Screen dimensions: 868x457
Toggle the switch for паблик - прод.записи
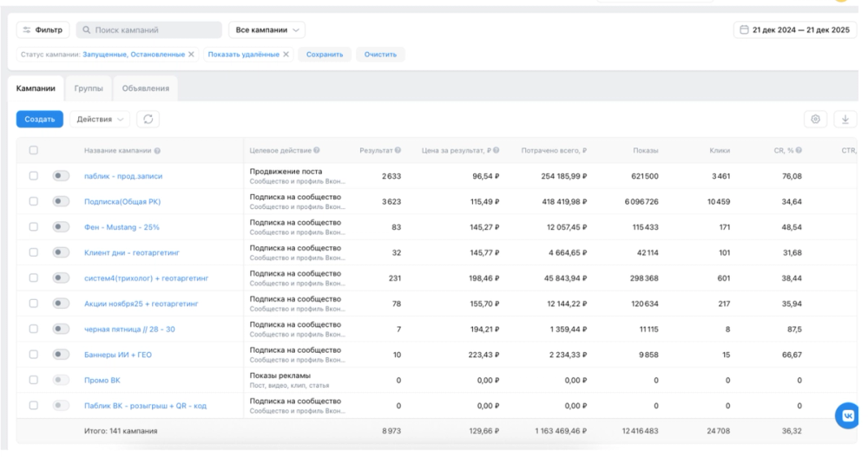(61, 176)
